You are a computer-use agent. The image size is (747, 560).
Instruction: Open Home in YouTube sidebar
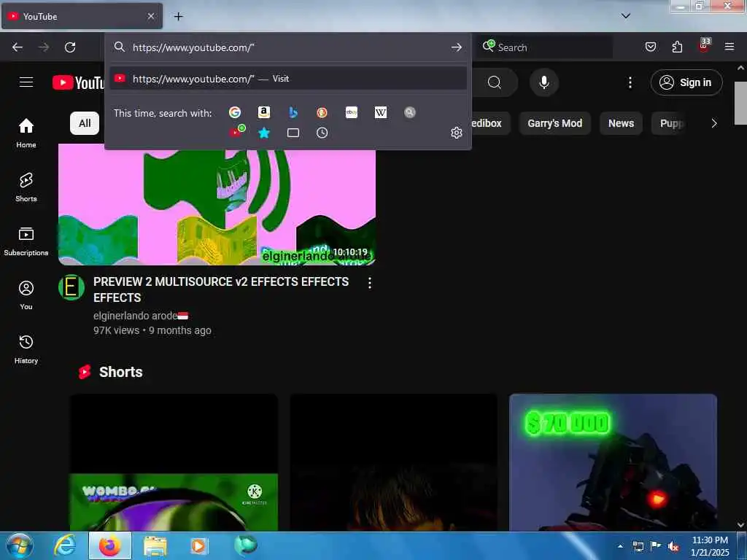click(26, 133)
